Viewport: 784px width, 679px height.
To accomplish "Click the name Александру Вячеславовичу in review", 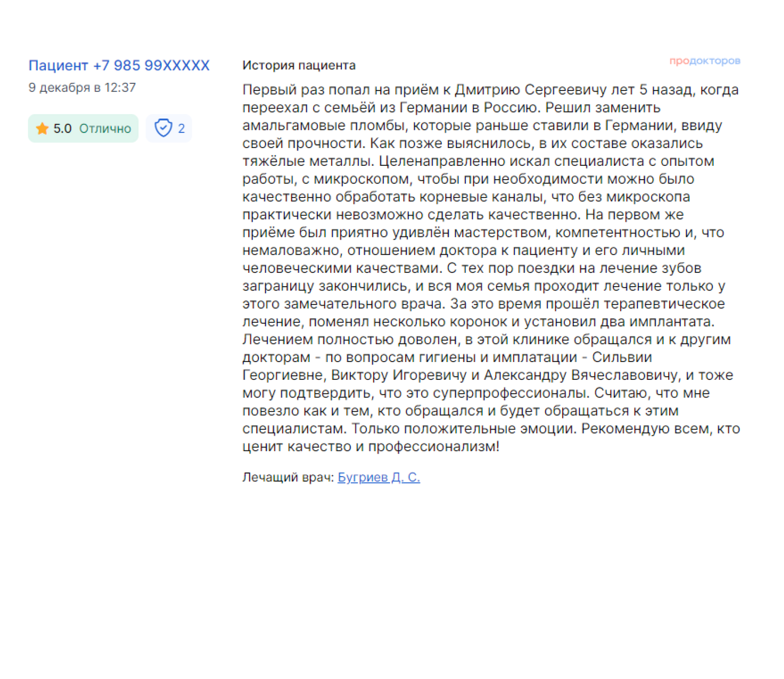I will [580, 375].
